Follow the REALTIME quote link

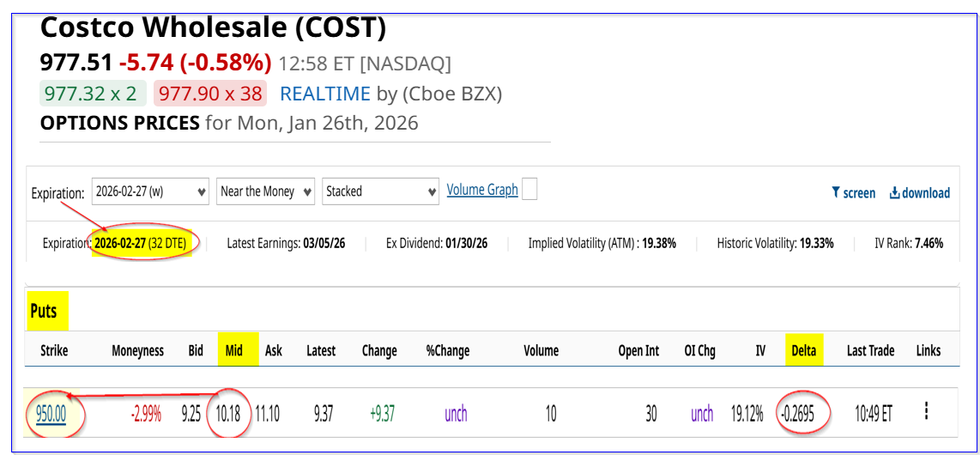coord(325,94)
